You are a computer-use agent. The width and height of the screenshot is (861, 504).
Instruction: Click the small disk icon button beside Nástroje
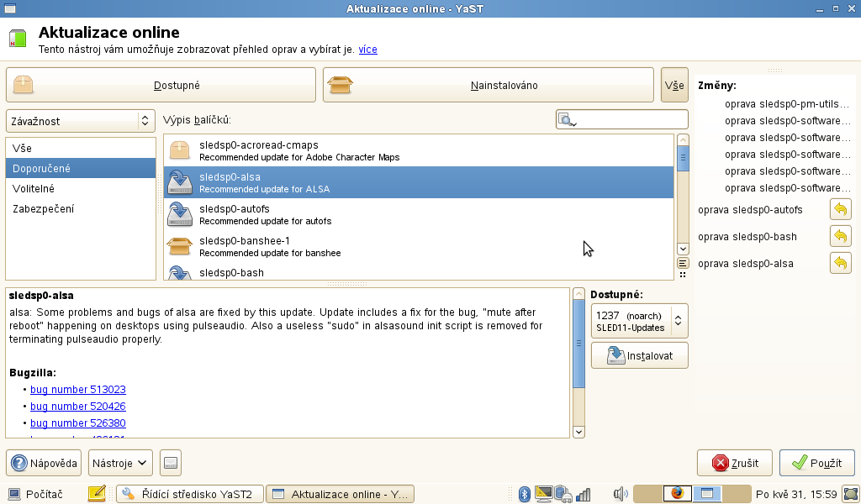[171, 463]
